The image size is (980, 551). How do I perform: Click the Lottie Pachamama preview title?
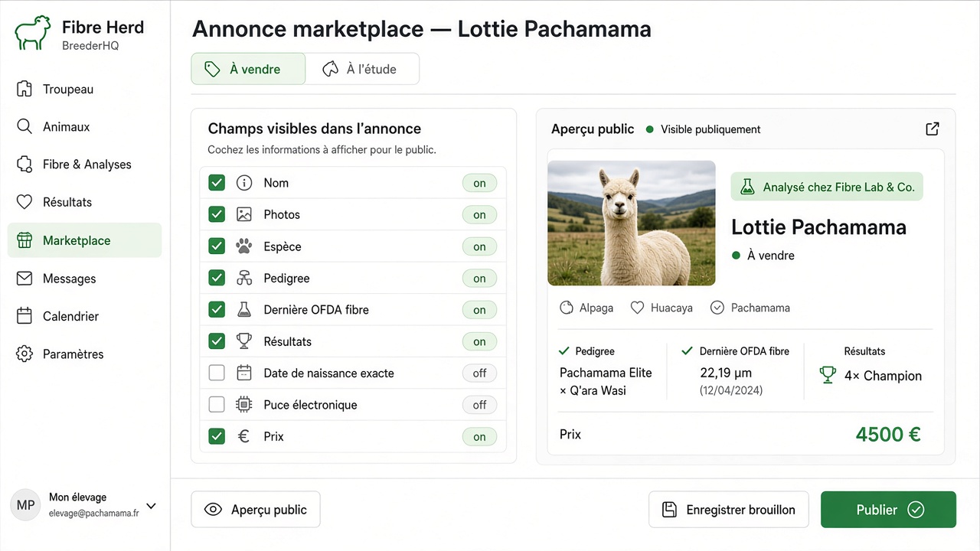point(818,227)
